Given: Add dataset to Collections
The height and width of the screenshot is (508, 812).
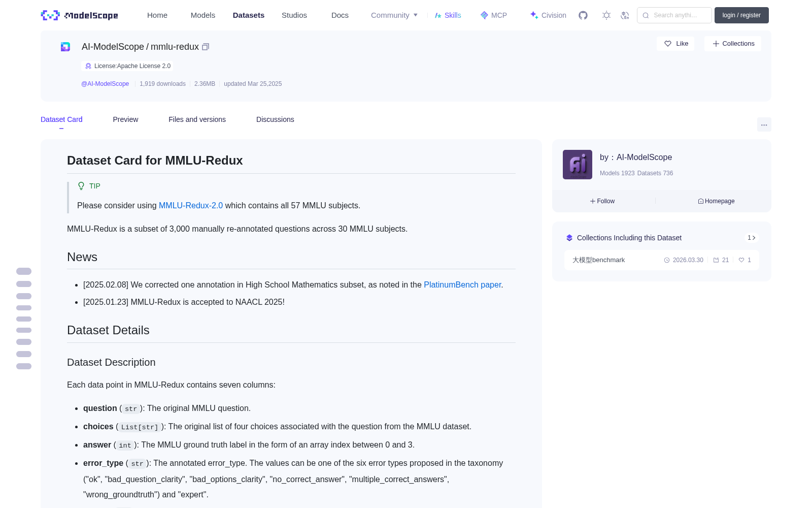Looking at the screenshot, I should tap(733, 44).
